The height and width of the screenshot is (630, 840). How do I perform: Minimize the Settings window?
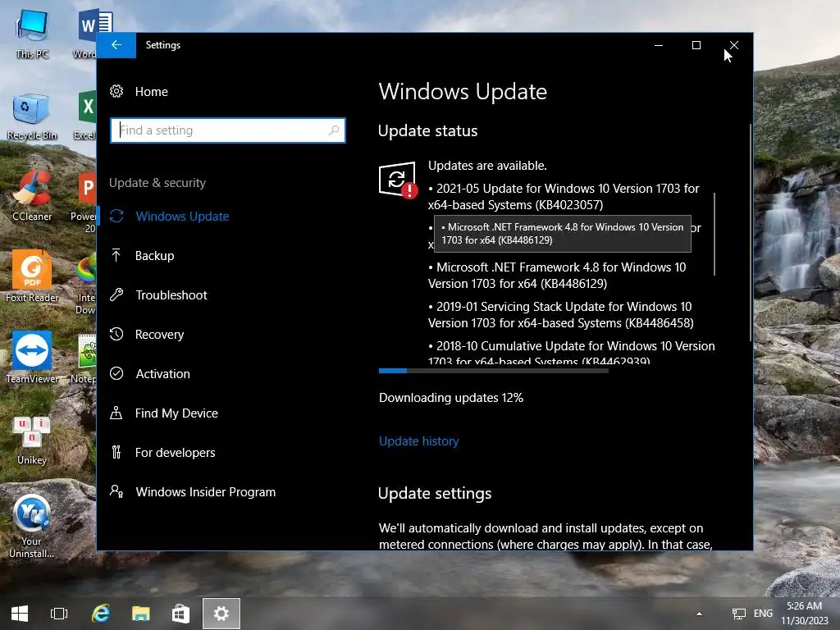click(659, 45)
